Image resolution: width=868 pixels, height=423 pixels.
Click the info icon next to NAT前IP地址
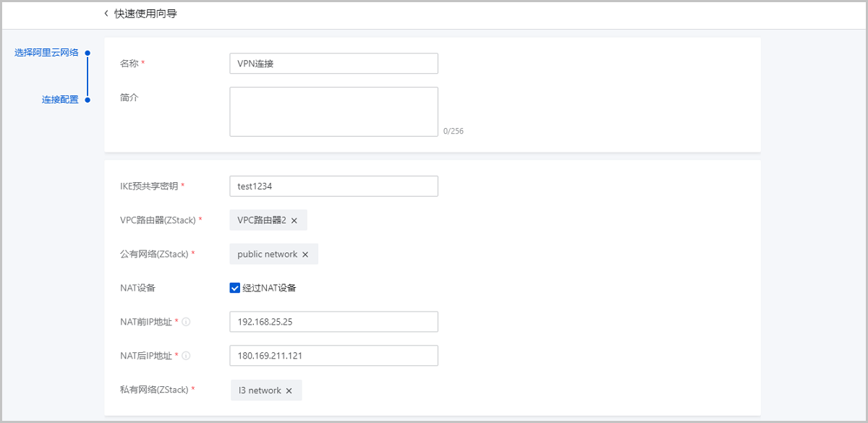[186, 322]
